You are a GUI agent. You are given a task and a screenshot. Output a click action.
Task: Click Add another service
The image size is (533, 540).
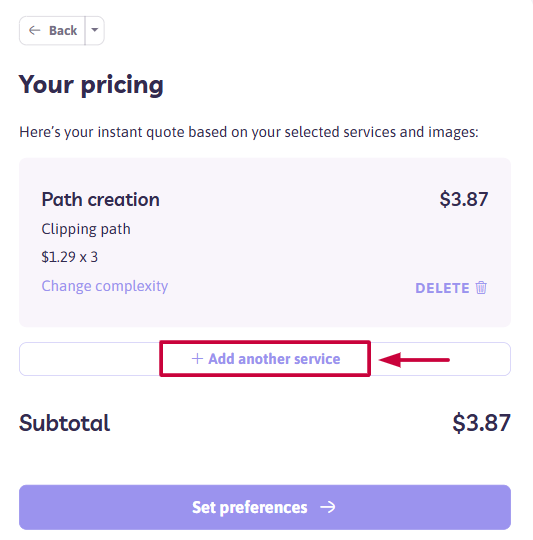(x=265, y=359)
